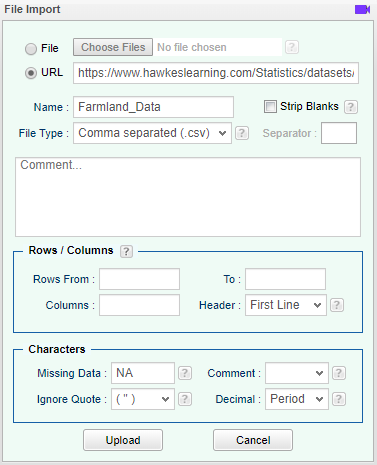The width and height of the screenshot is (377, 465).
Task: Open the Decimal Period dropdown
Action: click(297, 399)
